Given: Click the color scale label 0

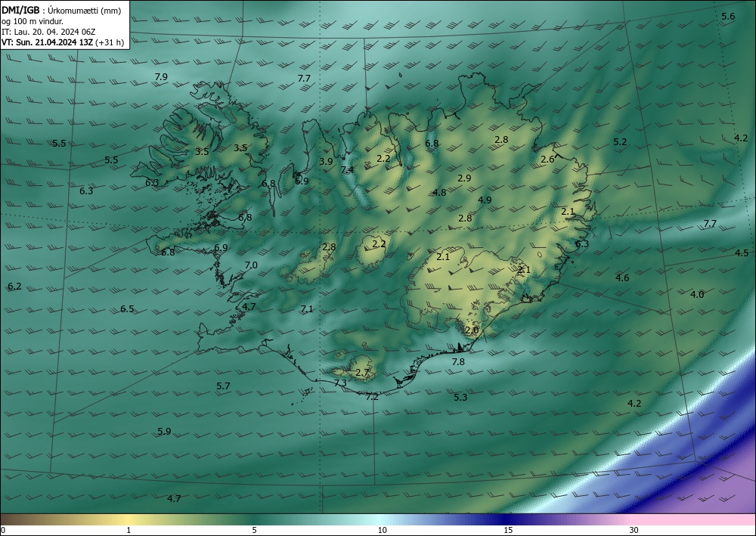Looking at the screenshot, I should click(x=3, y=530).
